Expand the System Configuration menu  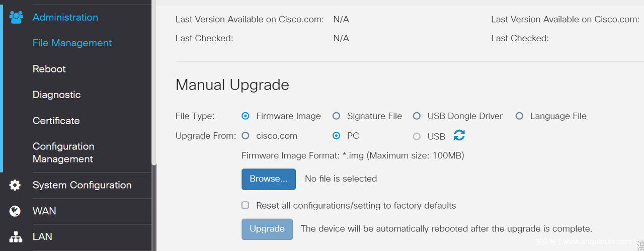pos(82,185)
